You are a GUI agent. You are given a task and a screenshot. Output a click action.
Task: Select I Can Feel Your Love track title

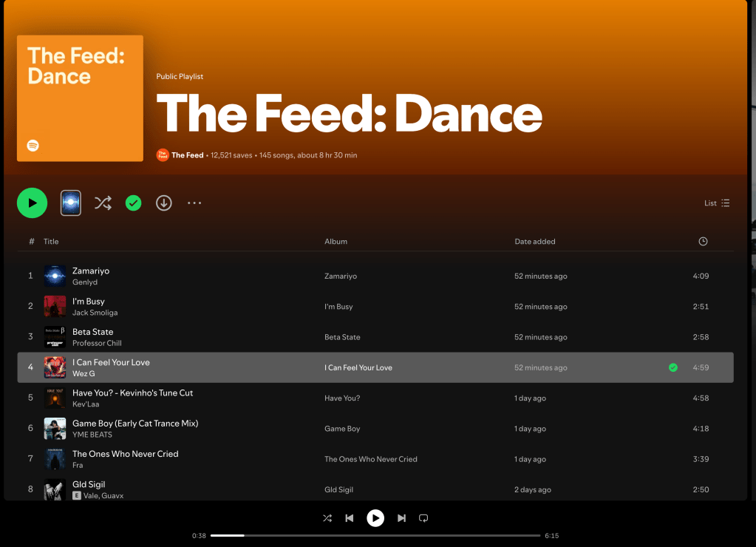(111, 362)
